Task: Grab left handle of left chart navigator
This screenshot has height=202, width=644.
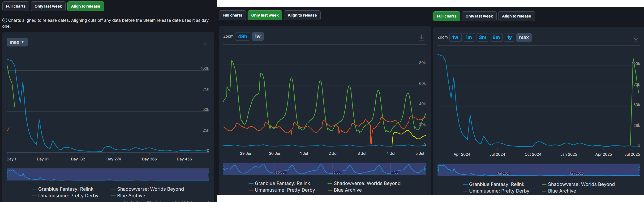Action: [x=7, y=175]
